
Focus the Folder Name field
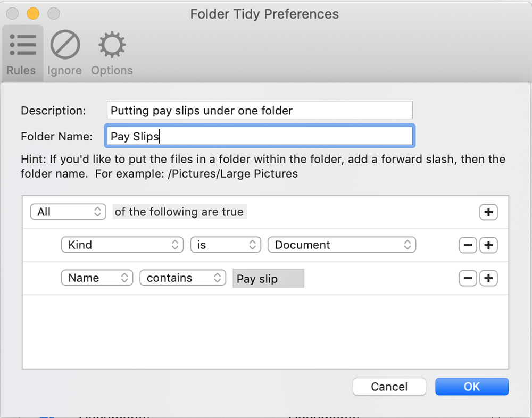point(260,136)
